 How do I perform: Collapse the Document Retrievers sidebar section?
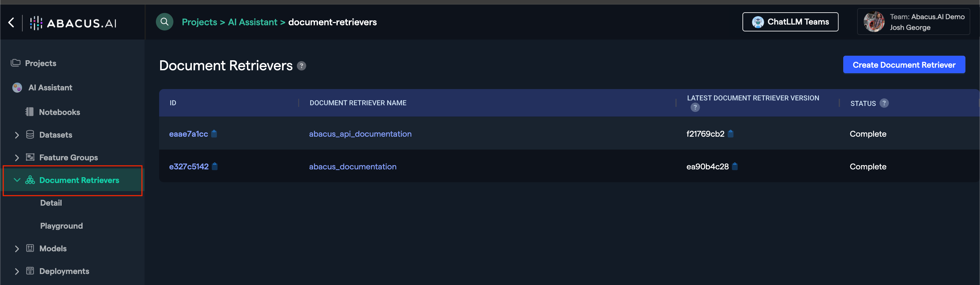(17, 180)
